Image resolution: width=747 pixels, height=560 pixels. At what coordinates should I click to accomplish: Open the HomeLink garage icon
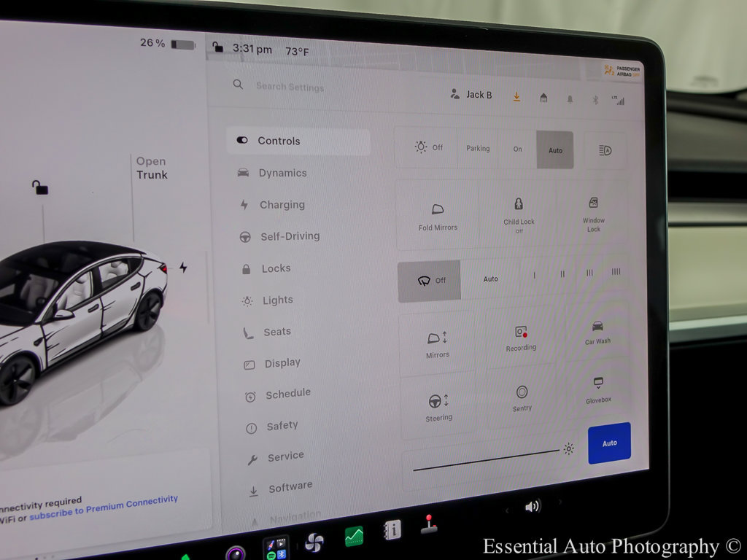(543, 98)
